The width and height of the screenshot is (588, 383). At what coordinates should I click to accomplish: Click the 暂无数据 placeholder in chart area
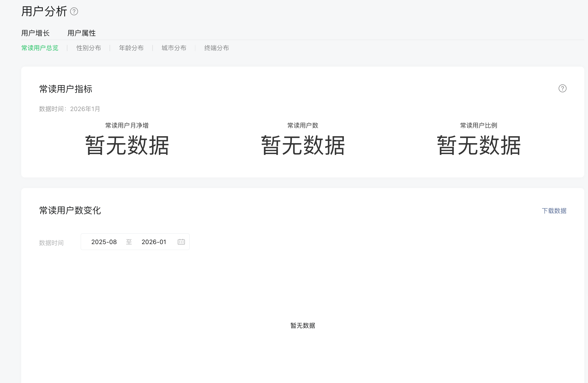pyautogui.click(x=303, y=326)
